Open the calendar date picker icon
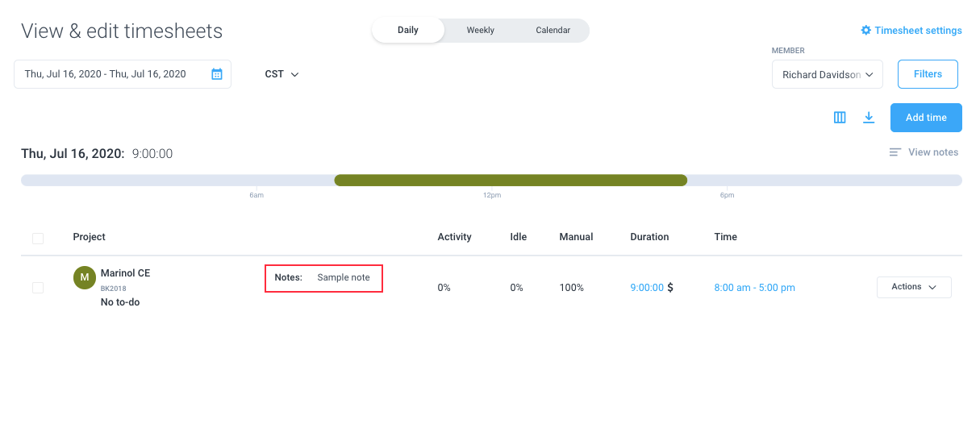The image size is (980, 424). (x=216, y=74)
